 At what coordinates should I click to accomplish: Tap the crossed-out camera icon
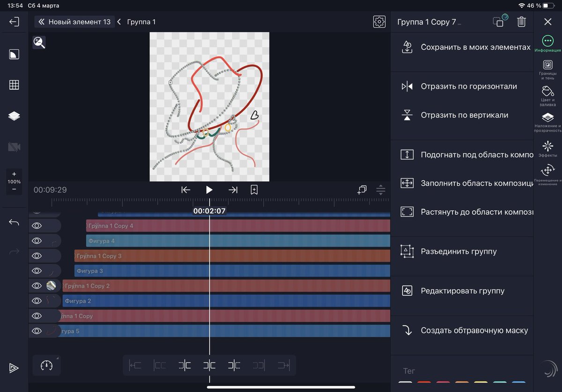(x=14, y=147)
